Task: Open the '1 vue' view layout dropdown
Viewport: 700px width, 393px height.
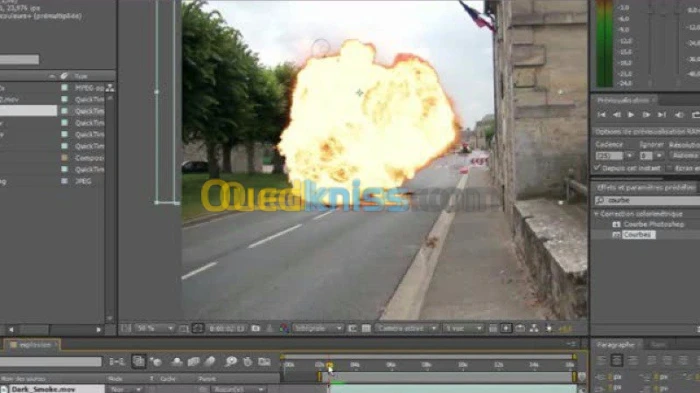Action: (463, 328)
